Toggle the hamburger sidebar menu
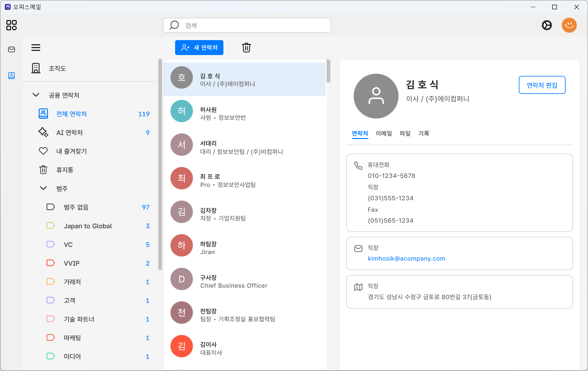The height and width of the screenshot is (371, 588). (x=36, y=48)
